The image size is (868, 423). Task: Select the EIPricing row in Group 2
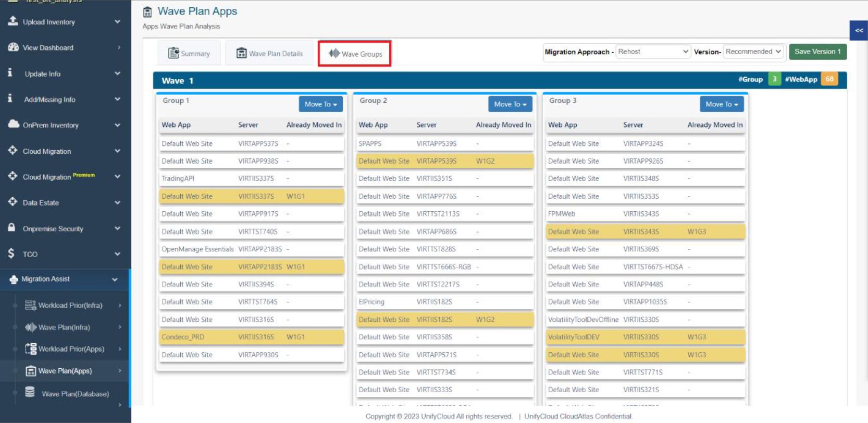click(445, 301)
